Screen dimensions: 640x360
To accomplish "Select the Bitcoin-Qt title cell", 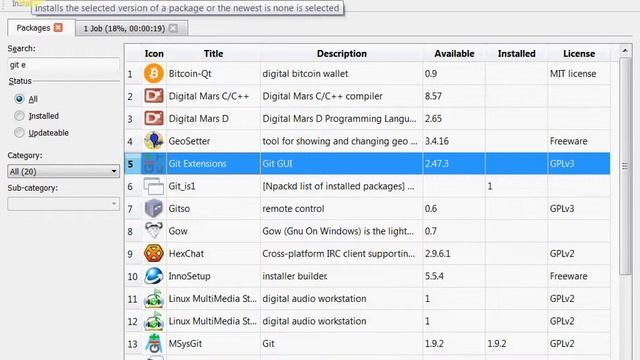I will tap(213, 73).
